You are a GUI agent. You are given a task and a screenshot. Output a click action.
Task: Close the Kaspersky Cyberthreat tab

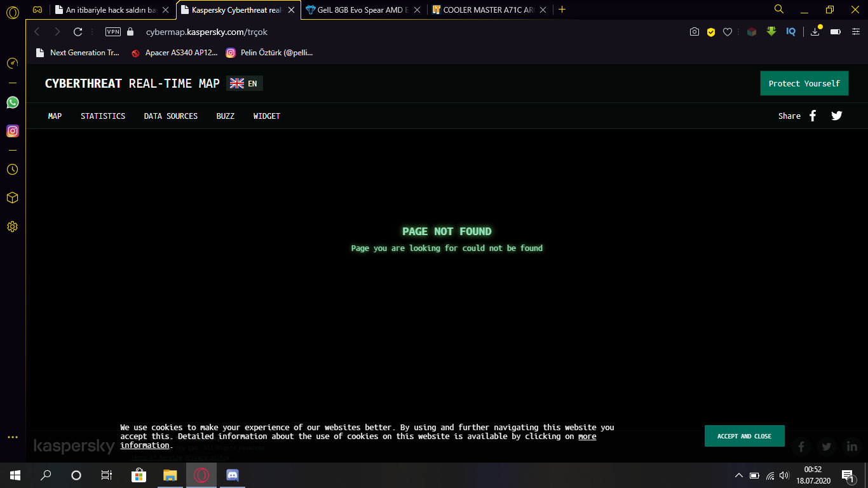292,10
